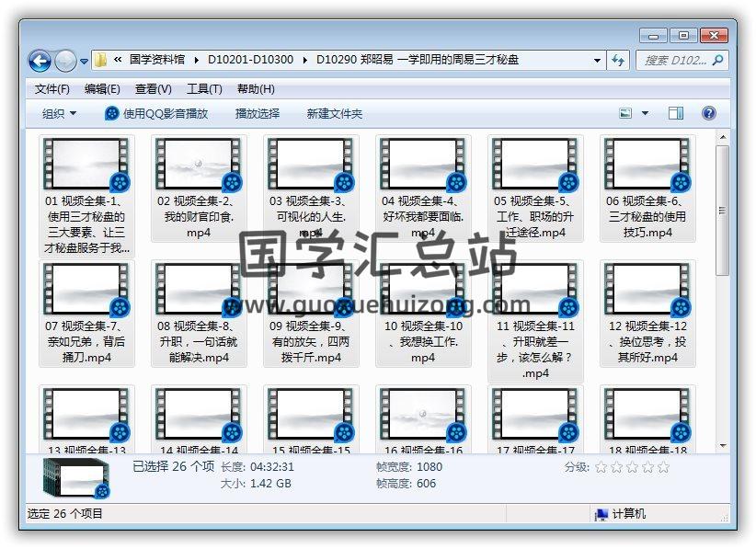Click the 国学资料馆 breadcrumb segment

tap(157, 60)
